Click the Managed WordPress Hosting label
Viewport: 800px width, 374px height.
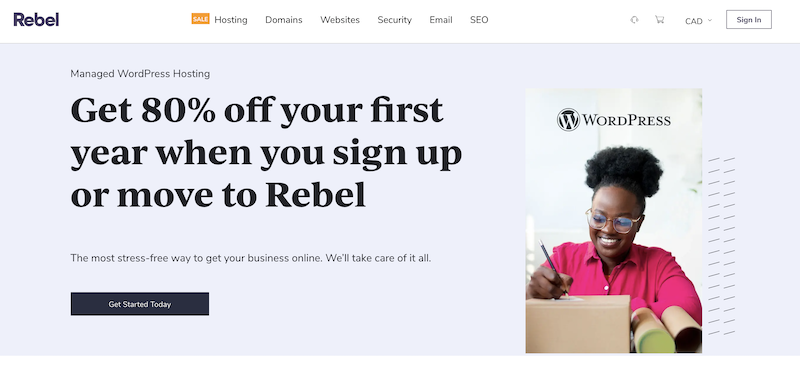tap(140, 74)
